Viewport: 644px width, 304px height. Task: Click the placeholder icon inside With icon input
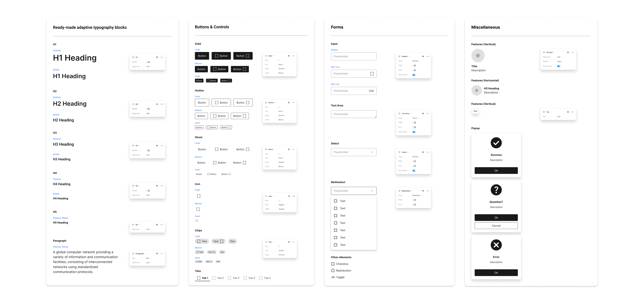pyautogui.click(x=372, y=74)
